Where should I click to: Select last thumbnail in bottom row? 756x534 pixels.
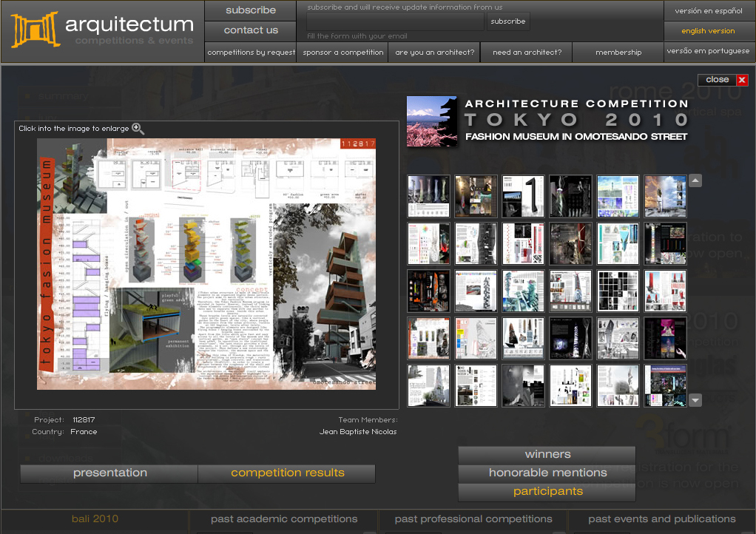pos(665,385)
